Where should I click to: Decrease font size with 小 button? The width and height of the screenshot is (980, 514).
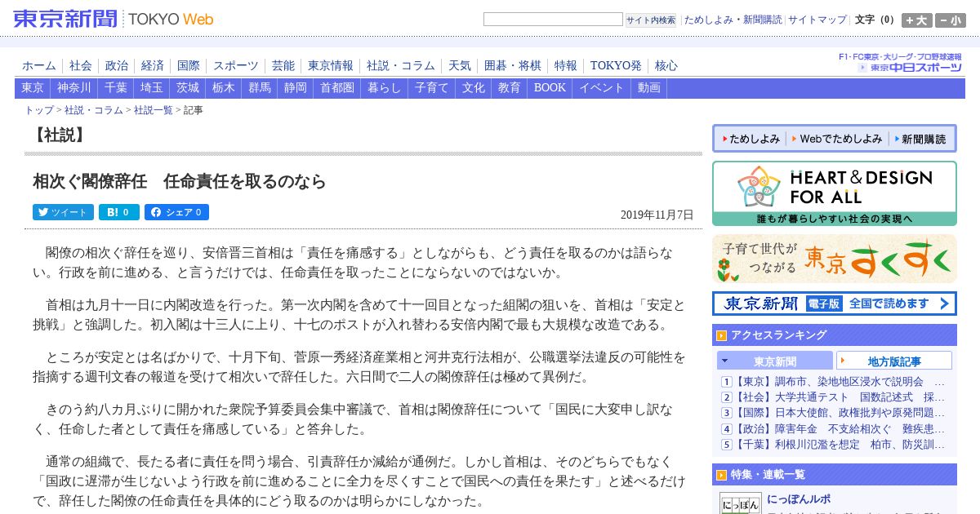click(951, 20)
